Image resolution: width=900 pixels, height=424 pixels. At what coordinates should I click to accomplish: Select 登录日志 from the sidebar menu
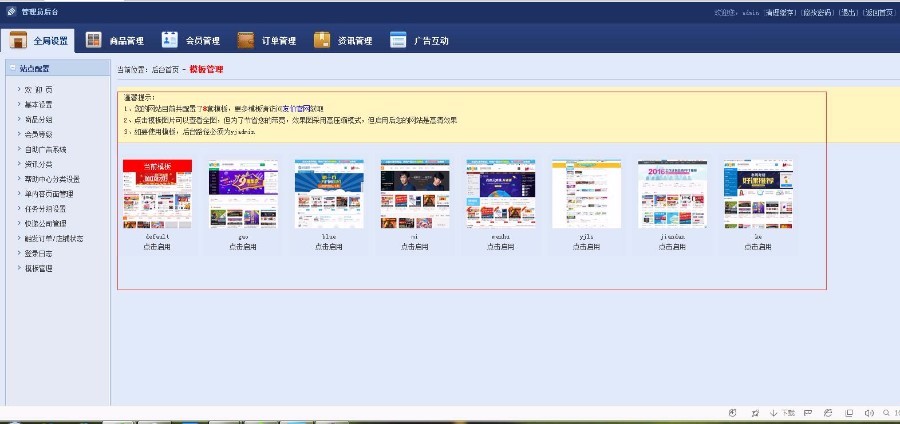(38, 253)
